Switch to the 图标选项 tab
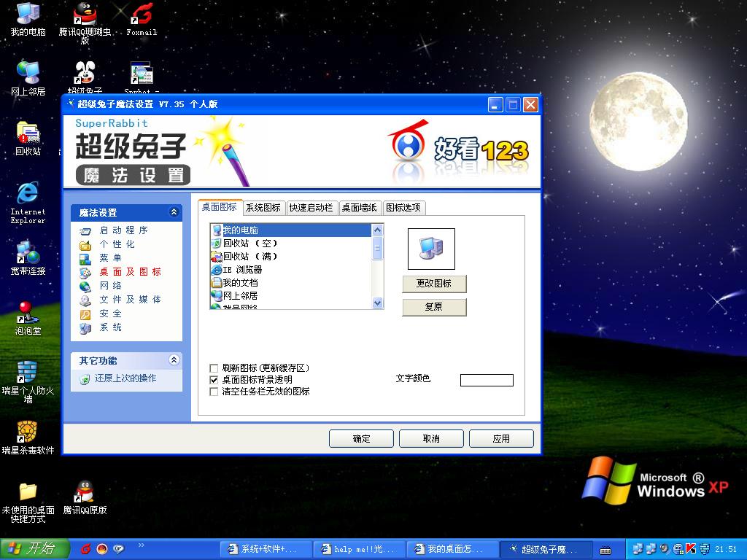747x560 pixels. point(403,208)
